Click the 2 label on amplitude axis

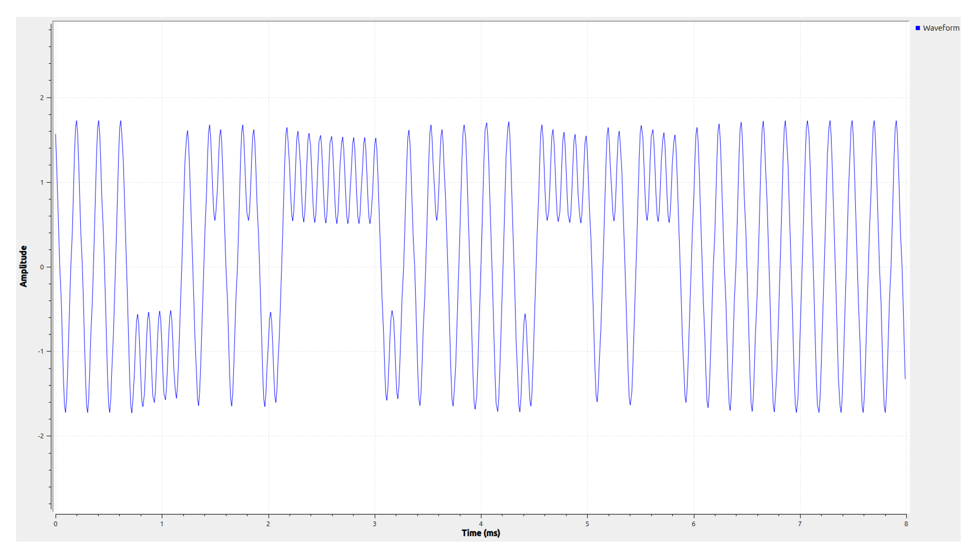(42, 98)
